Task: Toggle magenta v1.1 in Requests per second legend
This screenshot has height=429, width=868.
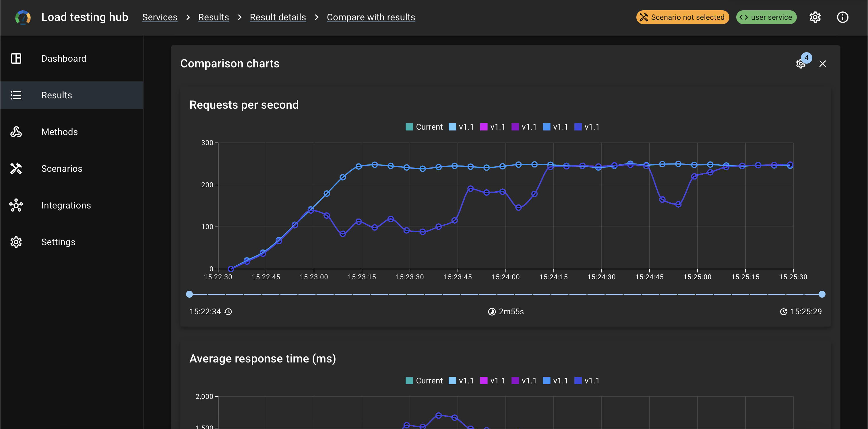Action: (x=493, y=127)
